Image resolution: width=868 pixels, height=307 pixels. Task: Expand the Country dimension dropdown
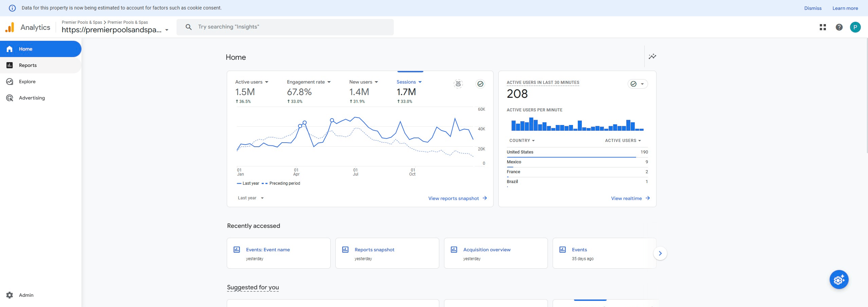tap(522, 141)
